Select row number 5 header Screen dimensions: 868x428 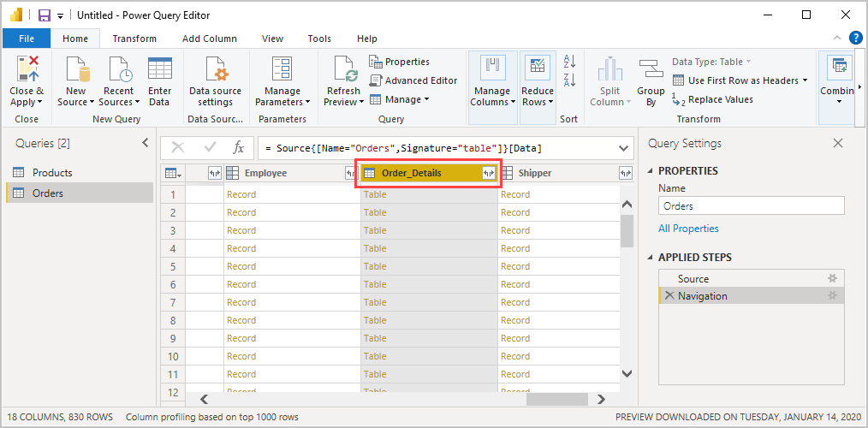173,266
